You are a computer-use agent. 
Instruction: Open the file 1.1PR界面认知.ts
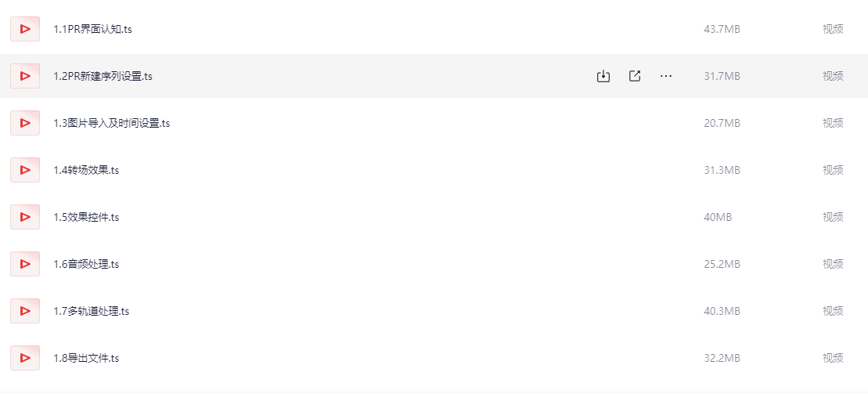click(x=92, y=29)
